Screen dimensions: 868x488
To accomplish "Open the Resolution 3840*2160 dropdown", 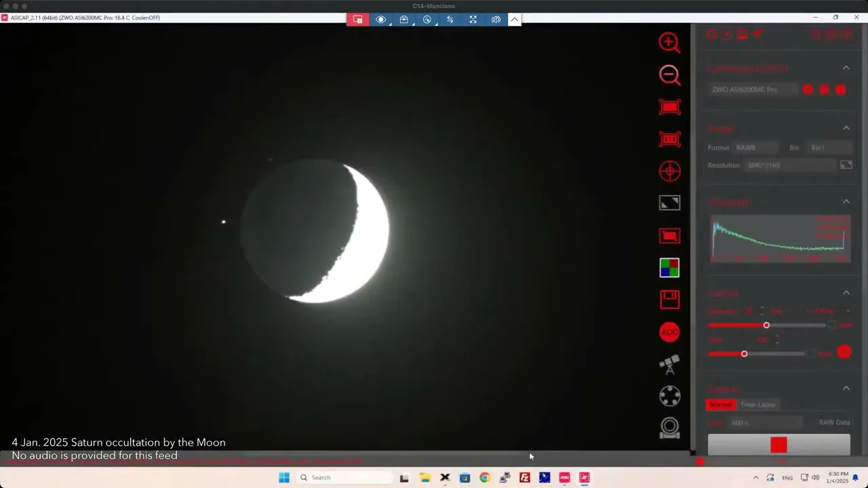I will (x=790, y=165).
